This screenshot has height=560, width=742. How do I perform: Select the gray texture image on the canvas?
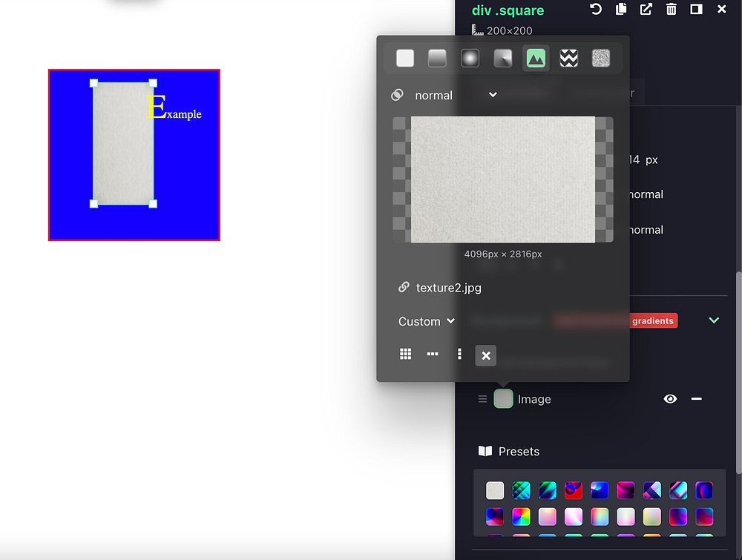click(123, 144)
